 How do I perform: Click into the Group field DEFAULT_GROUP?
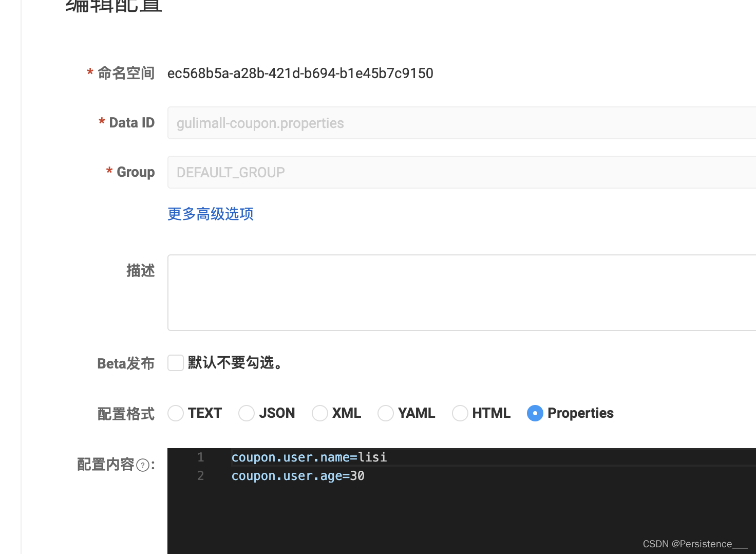click(462, 172)
